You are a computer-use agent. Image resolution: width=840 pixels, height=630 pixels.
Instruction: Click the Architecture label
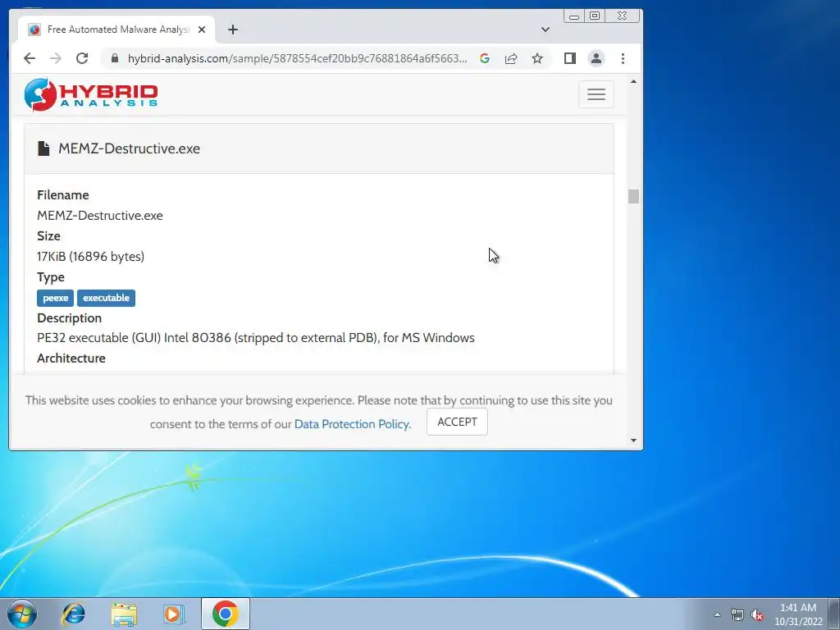point(71,358)
